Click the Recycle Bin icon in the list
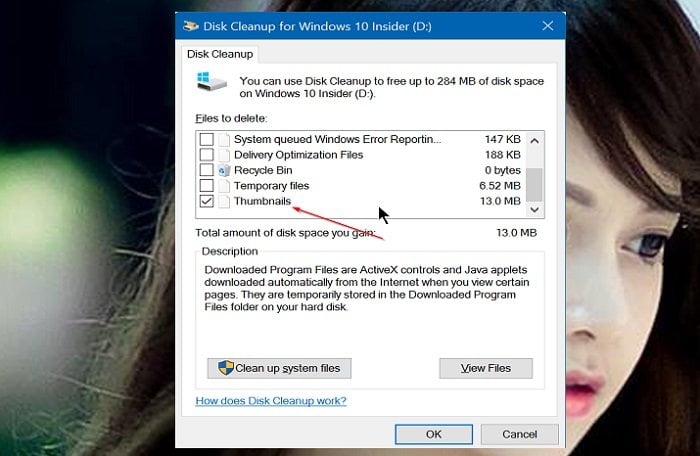 [x=224, y=170]
